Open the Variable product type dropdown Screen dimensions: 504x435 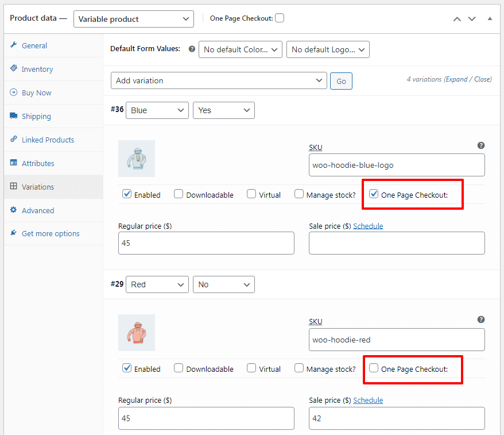pyautogui.click(x=134, y=19)
